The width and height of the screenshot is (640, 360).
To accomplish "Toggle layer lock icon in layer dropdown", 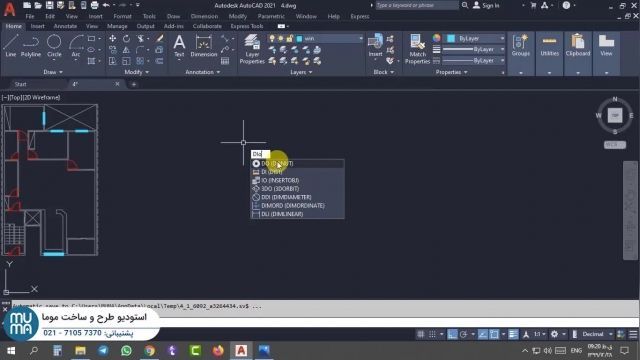I will tap(289, 38).
